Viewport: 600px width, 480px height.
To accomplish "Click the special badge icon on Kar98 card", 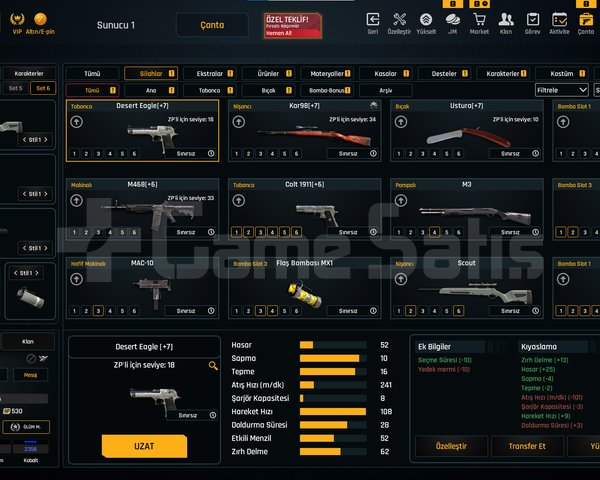I will click(374, 105).
